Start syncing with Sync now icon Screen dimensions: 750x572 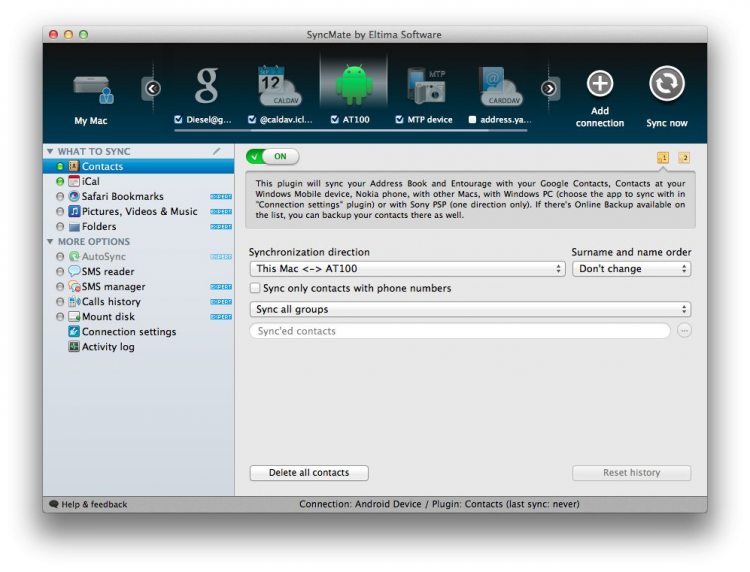point(667,84)
